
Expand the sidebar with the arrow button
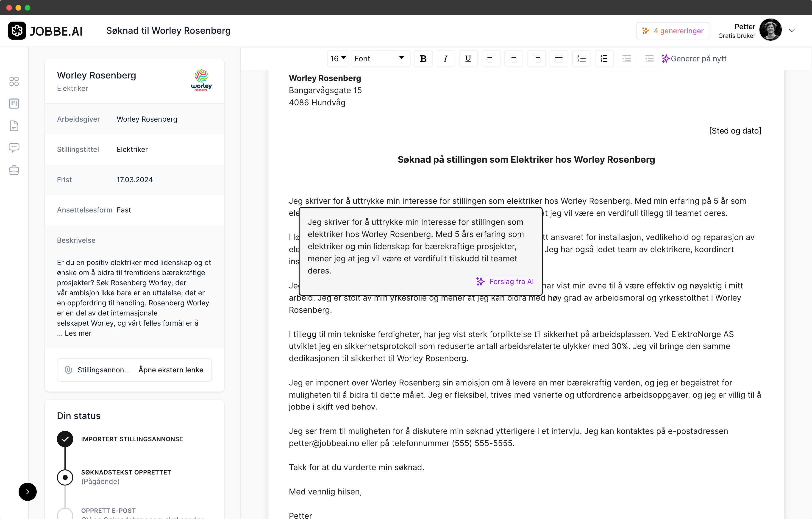pos(28,492)
